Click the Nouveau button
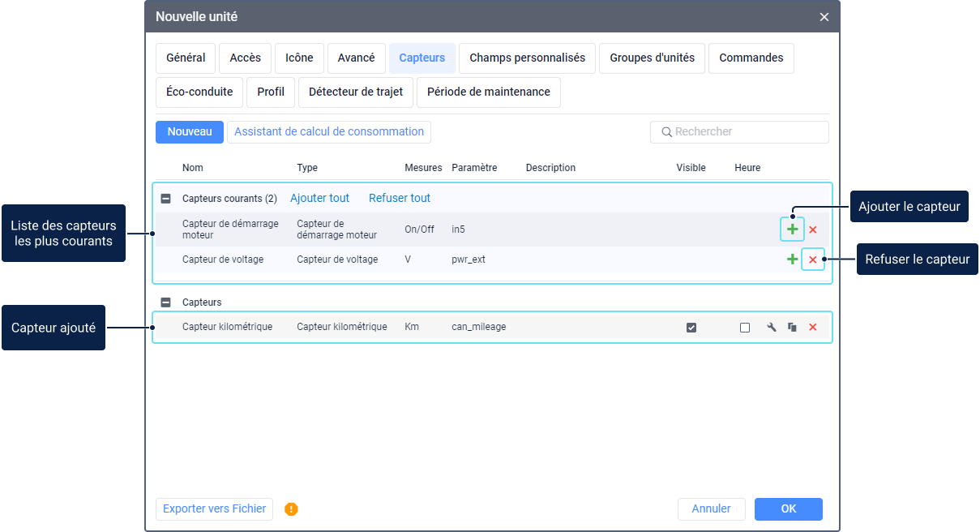The width and height of the screenshot is (980, 532). [x=190, y=132]
